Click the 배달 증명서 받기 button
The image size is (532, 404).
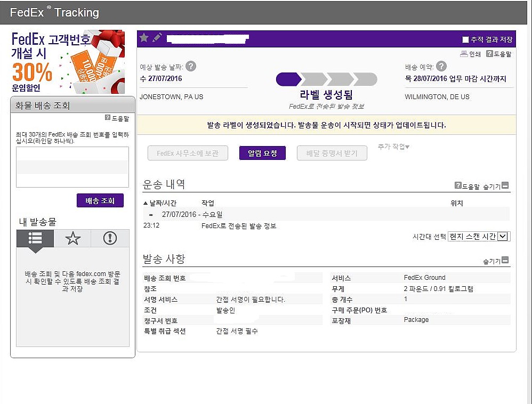tap(332, 153)
